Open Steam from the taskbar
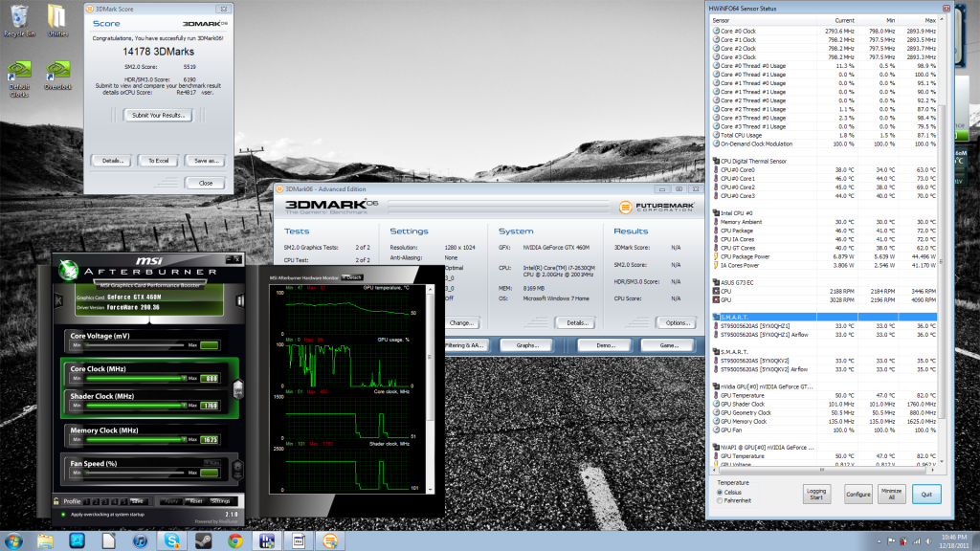 click(204, 540)
